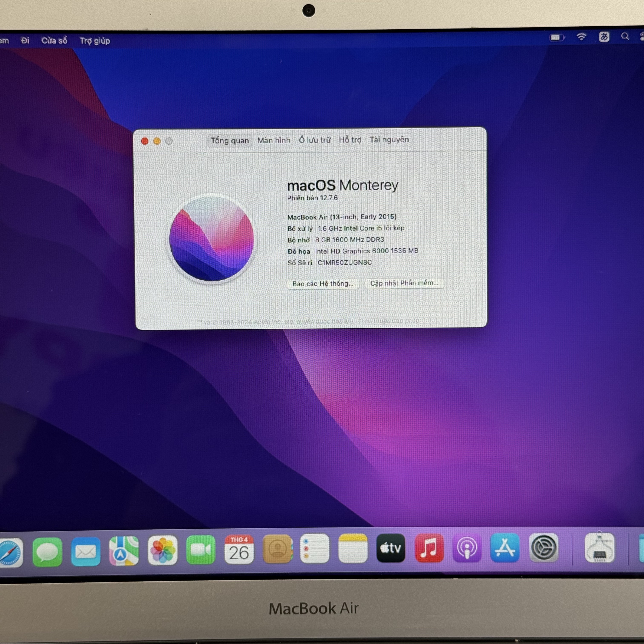Click the Báo cáo Hệ thống button

[x=323, y=284]
